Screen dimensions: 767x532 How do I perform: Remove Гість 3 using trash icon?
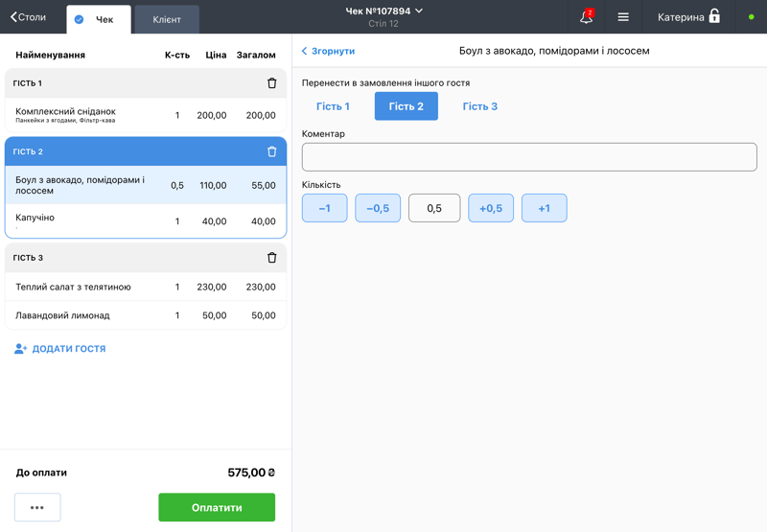[x=271, y=258]
